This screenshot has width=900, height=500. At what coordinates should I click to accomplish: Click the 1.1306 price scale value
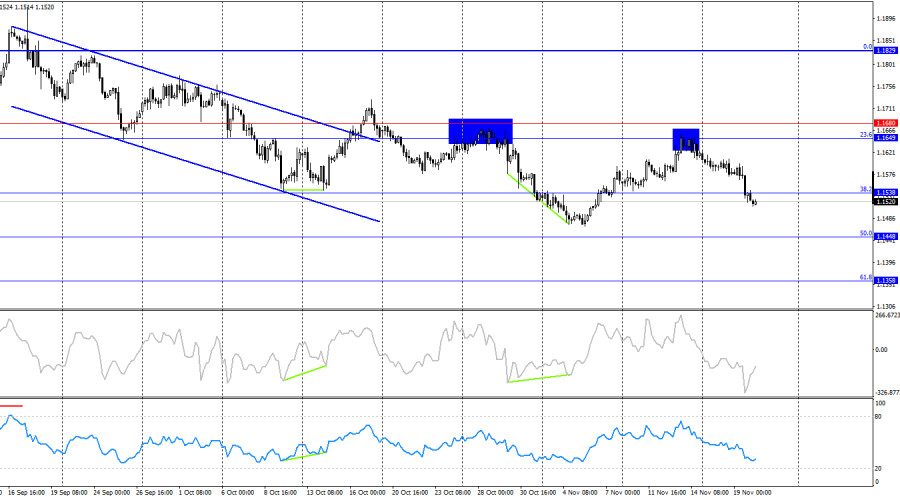tap(886, 307)
